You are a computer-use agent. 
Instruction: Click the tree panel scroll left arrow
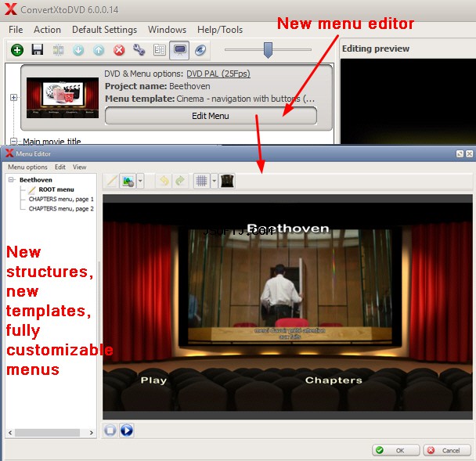click(x=10, y=433)
